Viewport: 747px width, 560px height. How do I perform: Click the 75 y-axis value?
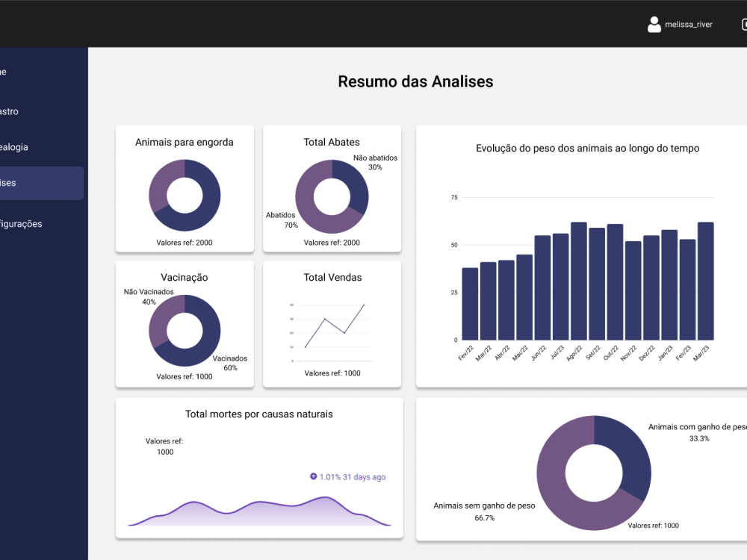pyautogui.click(x=454, y=197)
